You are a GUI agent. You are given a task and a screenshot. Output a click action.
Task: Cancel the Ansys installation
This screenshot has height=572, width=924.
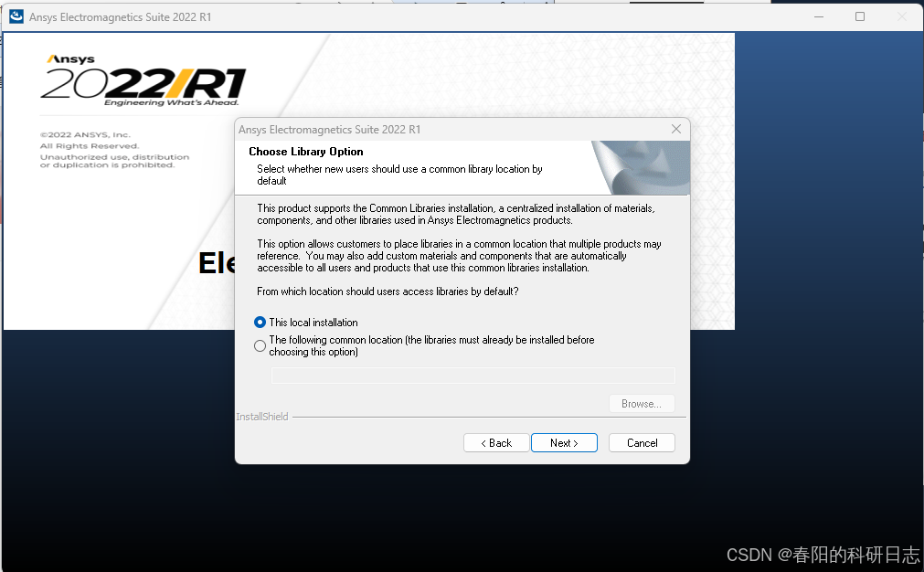click(642, 443)
